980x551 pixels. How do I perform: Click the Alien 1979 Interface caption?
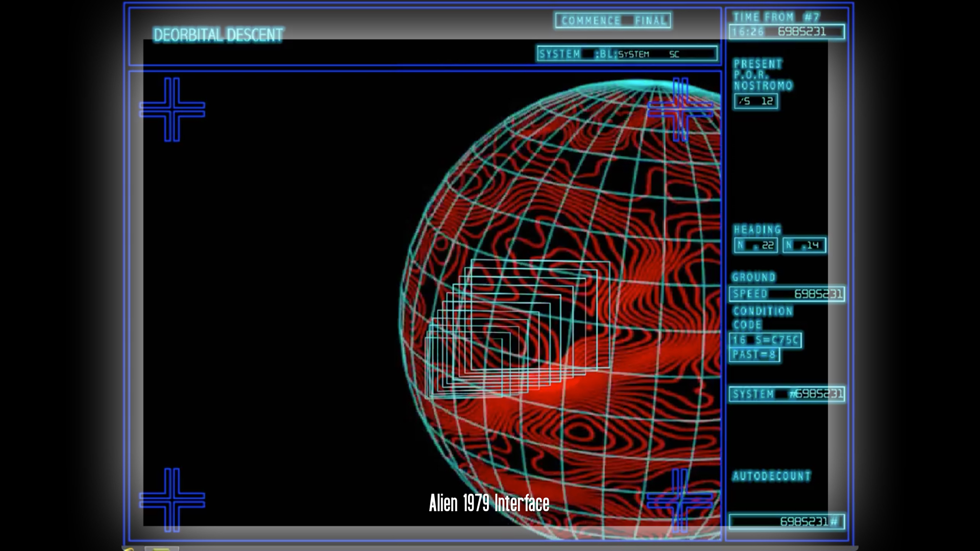coord(489,503)
